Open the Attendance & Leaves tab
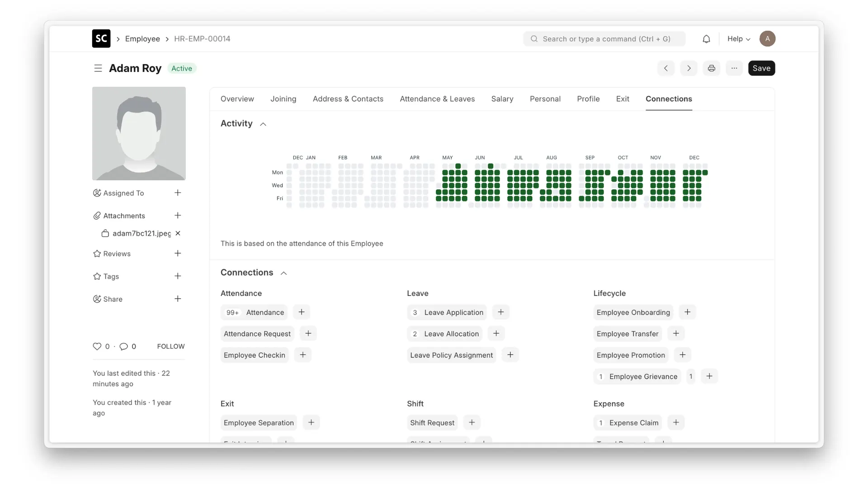The width and height of the screenshot is (868, 488). 437,99
